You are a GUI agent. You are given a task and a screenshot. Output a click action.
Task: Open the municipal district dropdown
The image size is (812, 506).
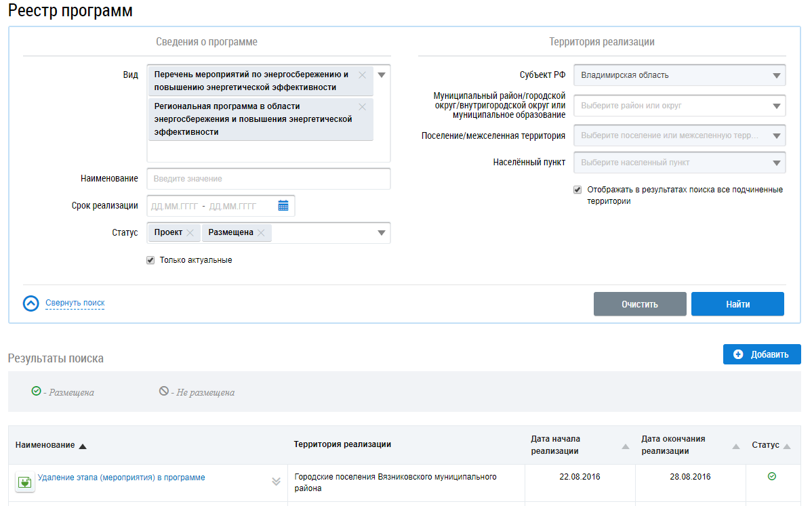tap(776, 106)
